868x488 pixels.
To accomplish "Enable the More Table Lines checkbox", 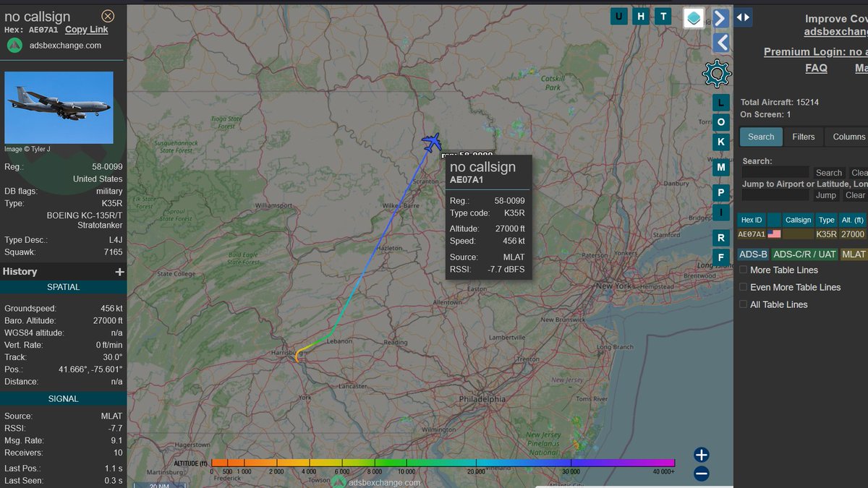I will coord(743,270).
